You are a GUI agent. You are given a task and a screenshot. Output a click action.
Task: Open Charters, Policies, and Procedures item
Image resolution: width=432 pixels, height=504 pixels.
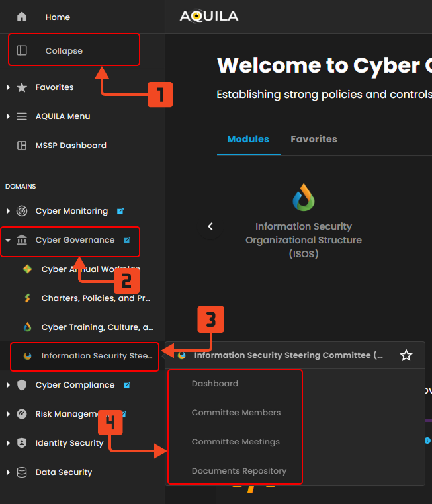[x=95, y=298]
